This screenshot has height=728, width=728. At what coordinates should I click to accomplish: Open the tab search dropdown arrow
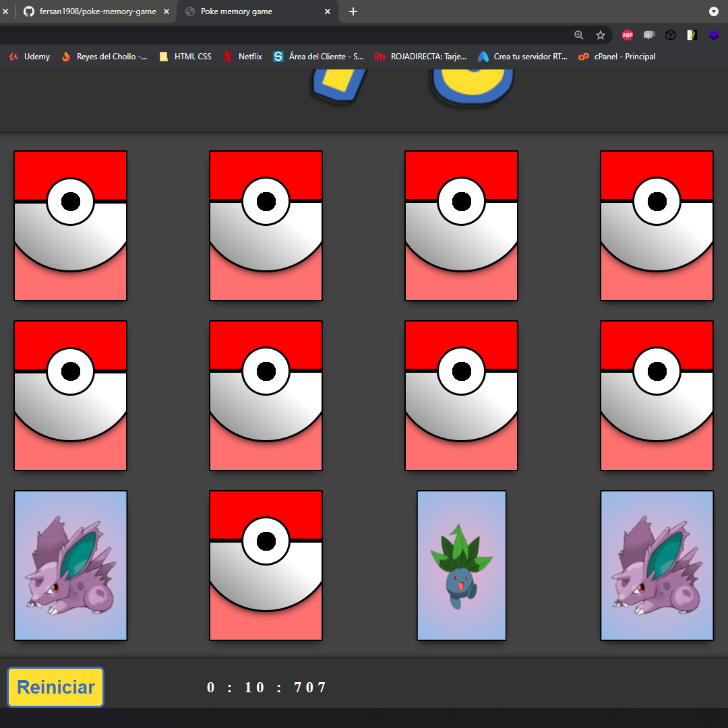point(714,11)
